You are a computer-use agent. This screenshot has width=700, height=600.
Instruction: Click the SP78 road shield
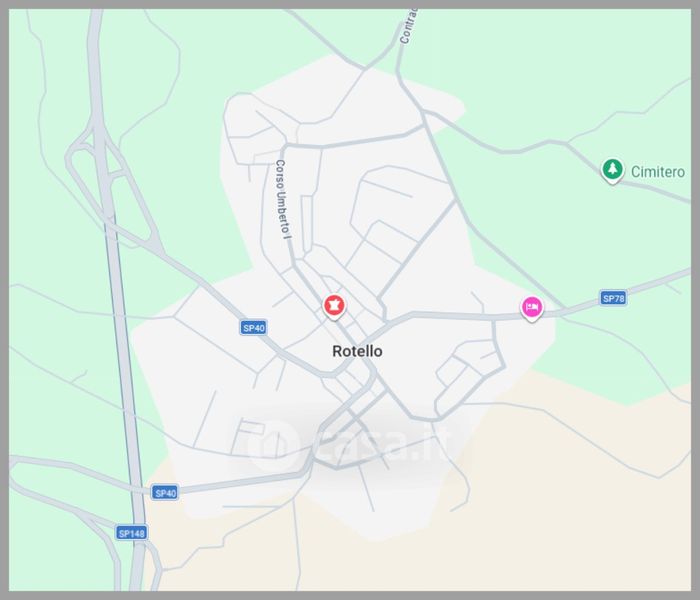pyautogui.click(x=613, y=298)
